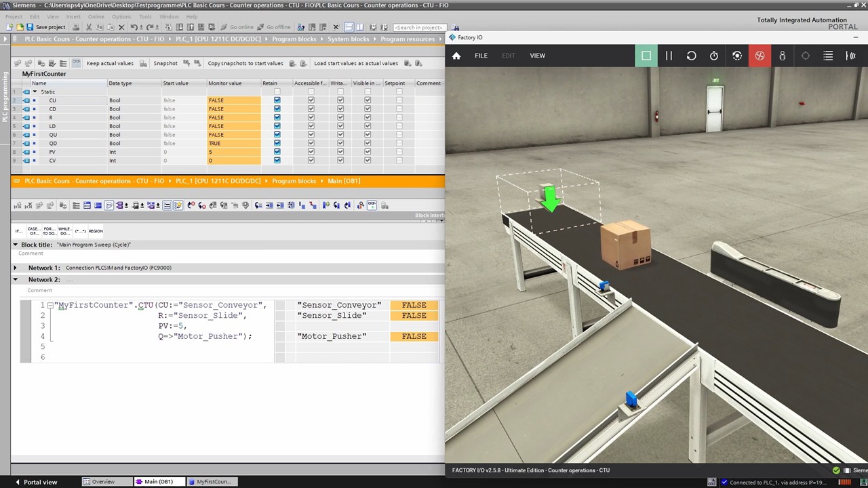Screen dimensions: 868x488
Task: Open the Options menu
Action: point(121,16)
